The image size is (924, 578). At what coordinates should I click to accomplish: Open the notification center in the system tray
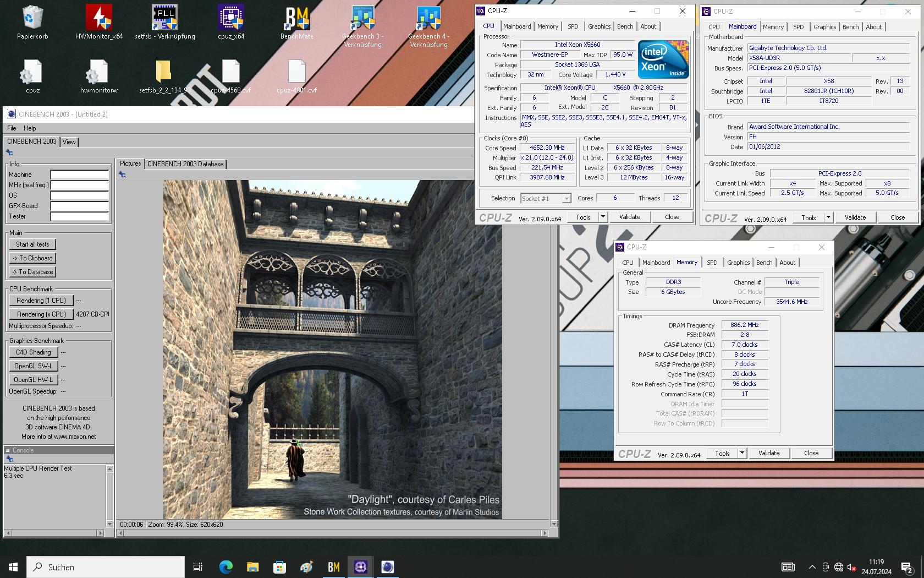pos(907,567)
